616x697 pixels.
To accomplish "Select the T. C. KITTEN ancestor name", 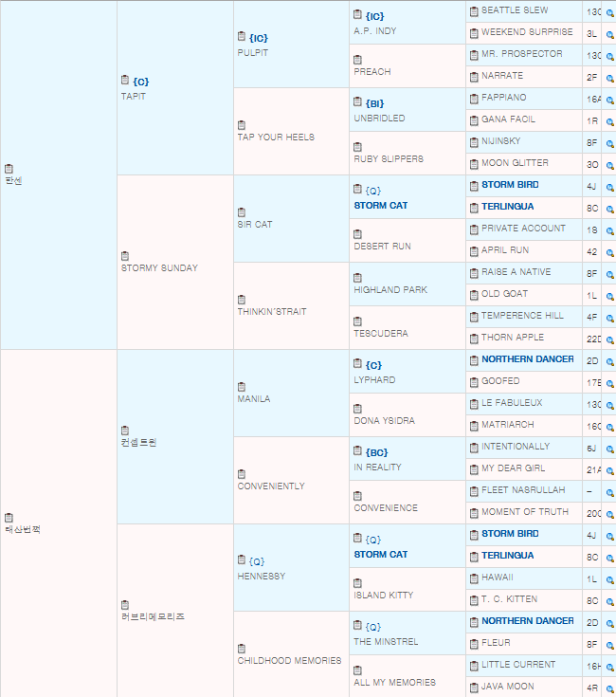I will tap(510, 599).
